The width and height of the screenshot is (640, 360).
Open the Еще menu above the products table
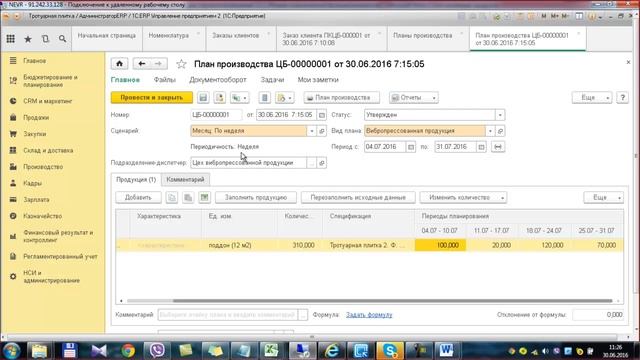(x=603, y=198)
